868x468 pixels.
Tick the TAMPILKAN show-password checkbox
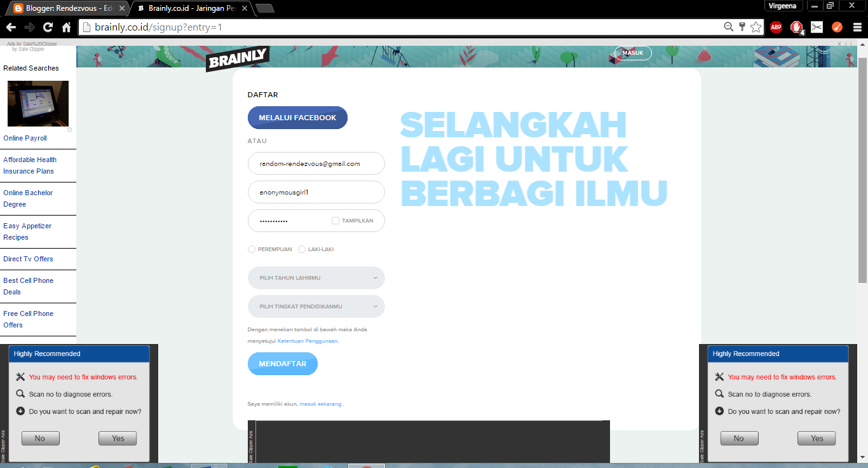336,221
